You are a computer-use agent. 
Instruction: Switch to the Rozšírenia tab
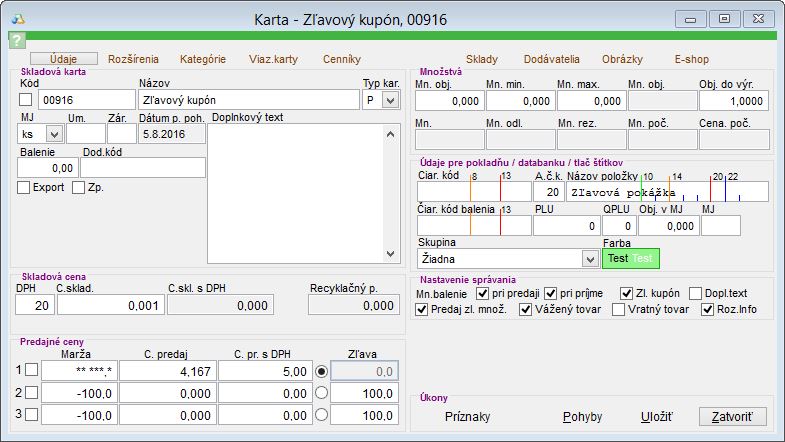pos(133,59)
